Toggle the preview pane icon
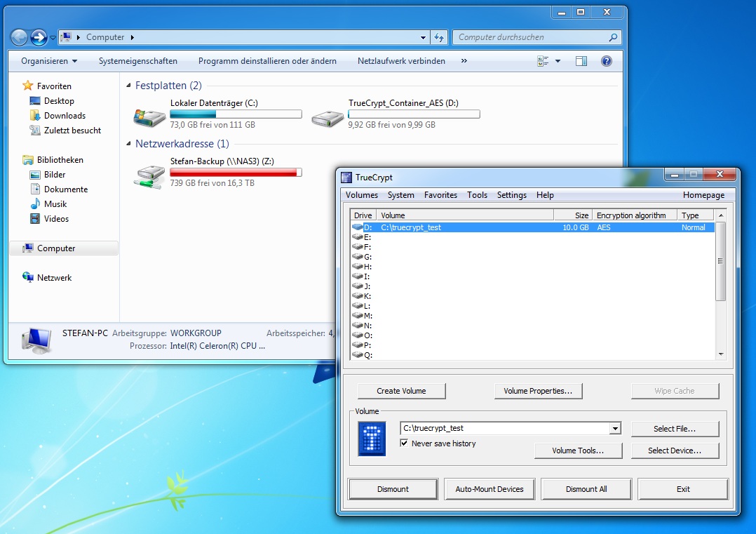 coord(581,61)
